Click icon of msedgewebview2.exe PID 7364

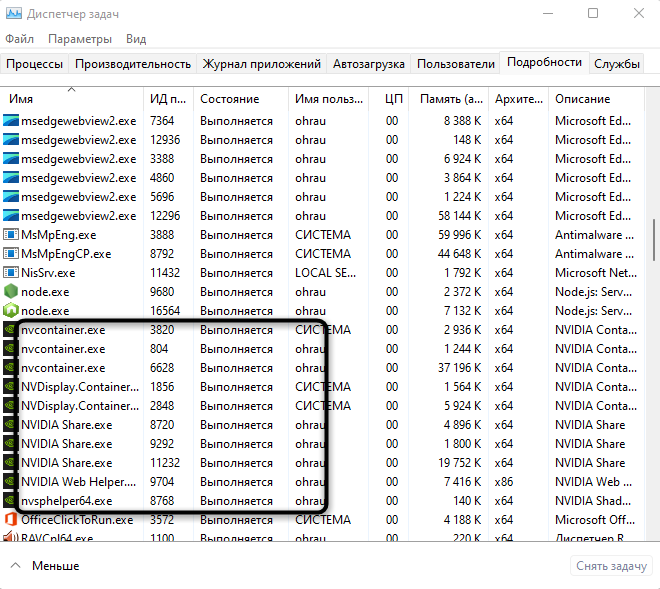pyautogui.click(x=11, y=121)
